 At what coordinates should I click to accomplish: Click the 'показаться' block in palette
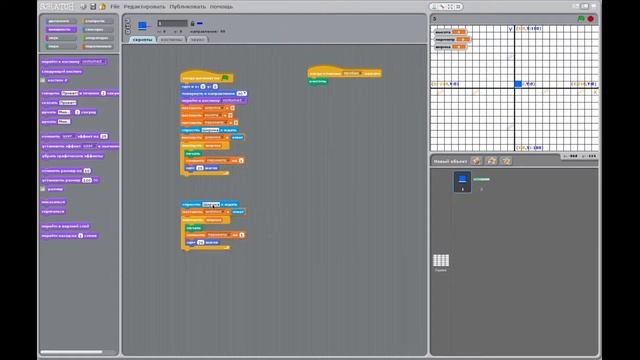tap(53, 202)
